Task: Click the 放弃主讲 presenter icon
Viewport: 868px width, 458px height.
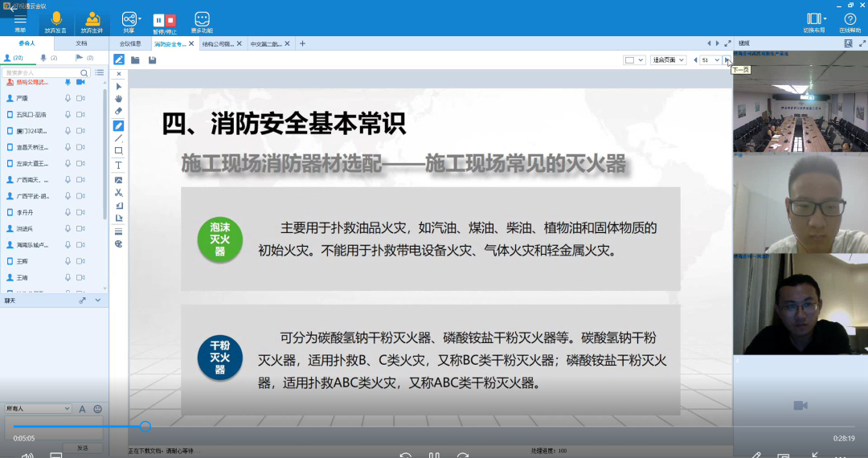Action: tap(92, 22)
